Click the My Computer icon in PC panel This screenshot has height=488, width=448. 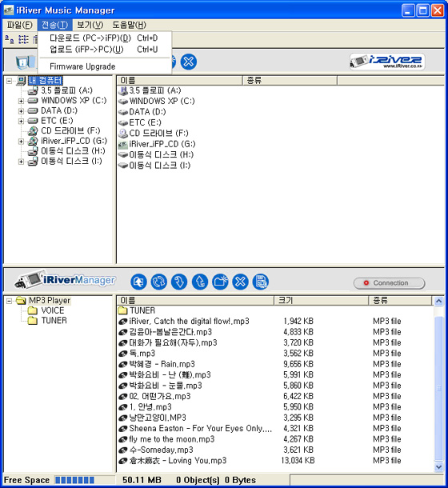tap(24, 62)
